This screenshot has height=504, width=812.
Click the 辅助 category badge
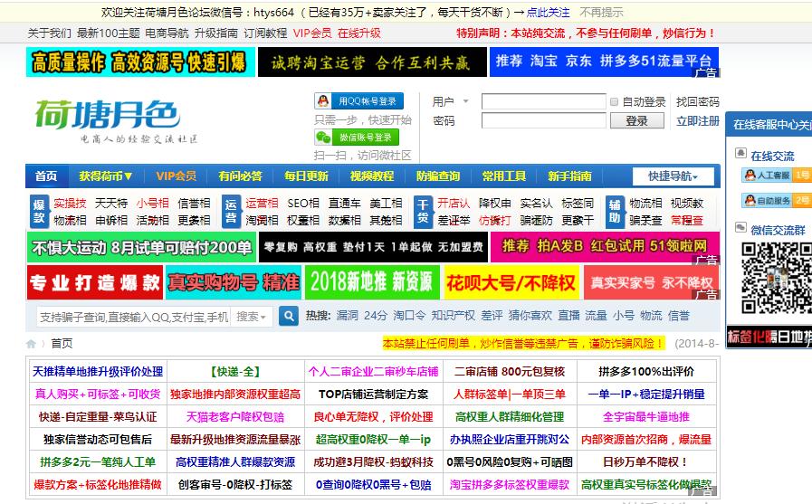[615, 212]
